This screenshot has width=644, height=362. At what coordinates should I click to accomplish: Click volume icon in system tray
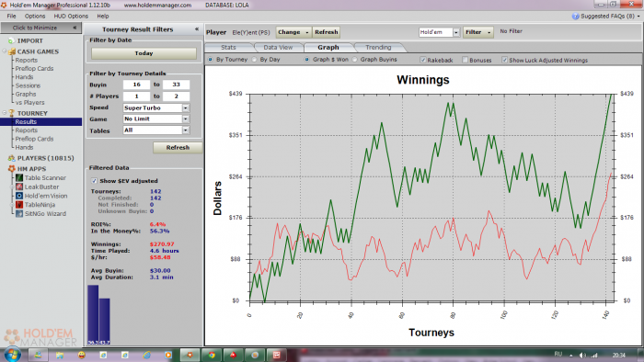pos(582,355)
